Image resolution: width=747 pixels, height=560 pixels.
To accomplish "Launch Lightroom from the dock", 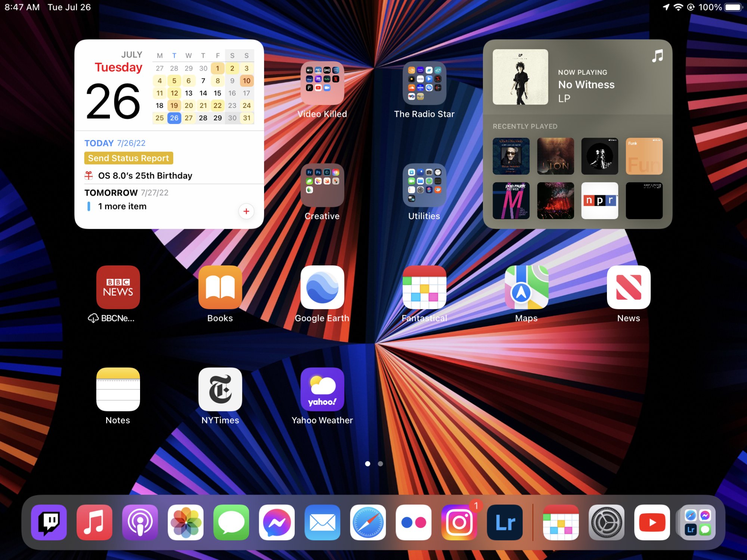I will click(505, 522).
